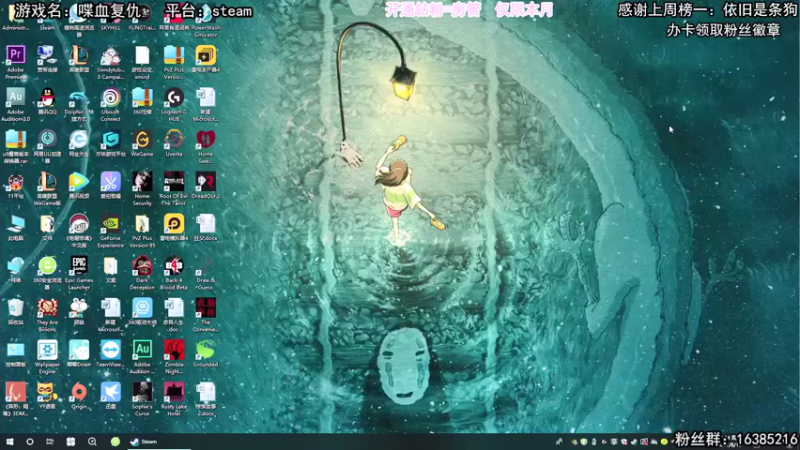The height and width of the screenshot is (450, 800).
Task: Open the bilibili Down shortcut
Action: pos(79,356)
